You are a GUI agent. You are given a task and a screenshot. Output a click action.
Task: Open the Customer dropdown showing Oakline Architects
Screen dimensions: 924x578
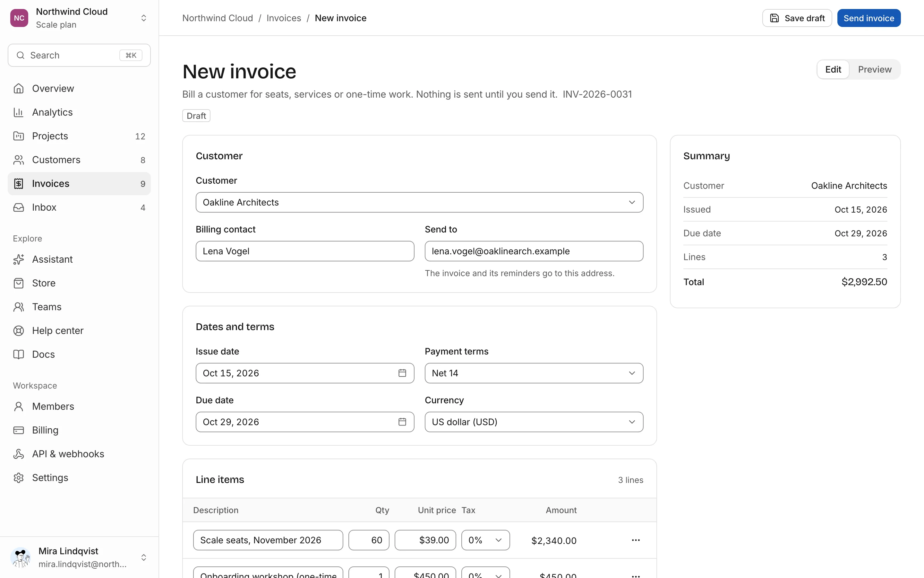(419, 202)
